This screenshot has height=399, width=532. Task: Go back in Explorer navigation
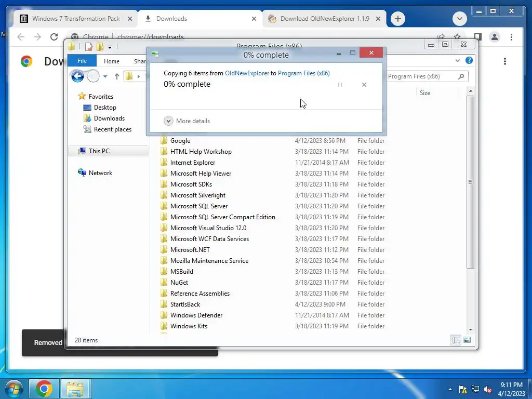click(x=78, y=76)
